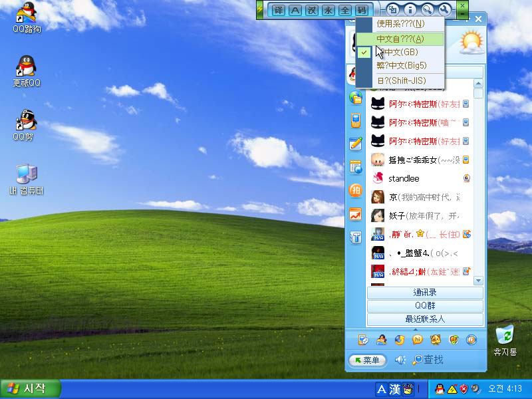This screenshot has width=532, height=399.
Task: Open the orange 拍 icon in QQ sidebar
Action: 356,190
